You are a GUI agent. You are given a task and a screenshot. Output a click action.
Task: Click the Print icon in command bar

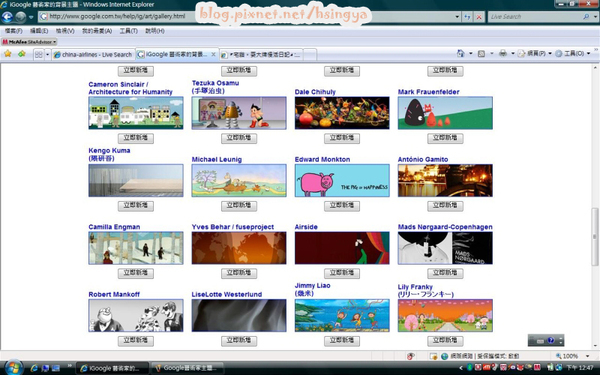(x=503, y=54)
